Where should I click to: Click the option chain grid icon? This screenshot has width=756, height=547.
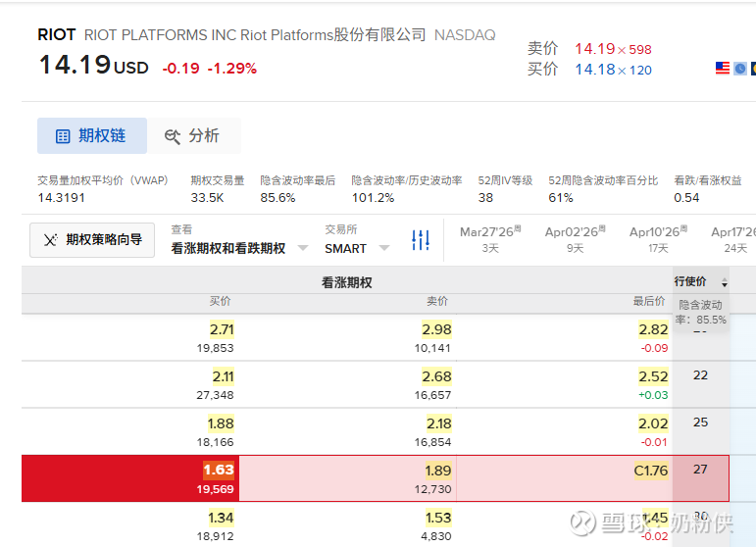(x=63, y=136)
